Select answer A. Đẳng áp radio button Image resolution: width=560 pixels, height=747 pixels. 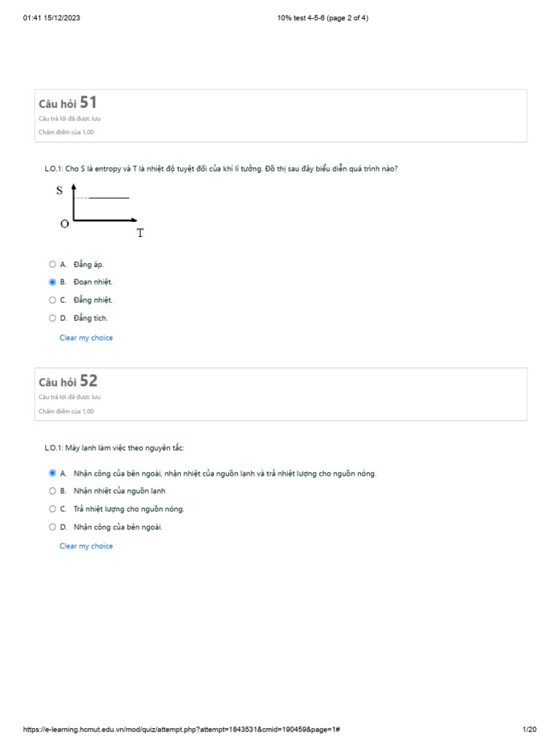52,264
